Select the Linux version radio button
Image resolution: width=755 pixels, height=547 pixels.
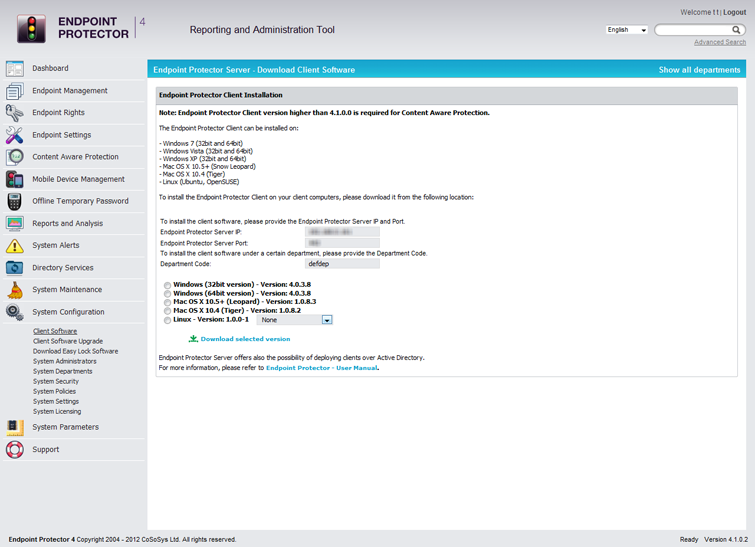coord(167,320)
